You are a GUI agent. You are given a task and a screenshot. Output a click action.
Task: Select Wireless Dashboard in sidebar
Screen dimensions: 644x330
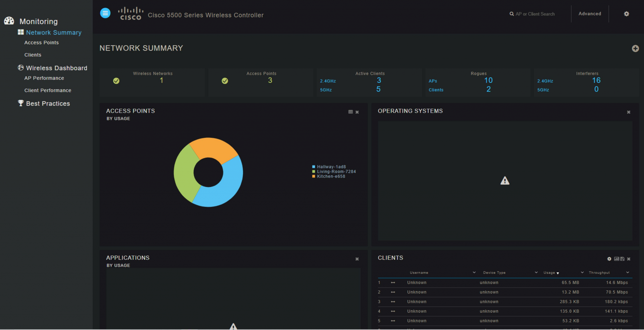tap(57, 68)
